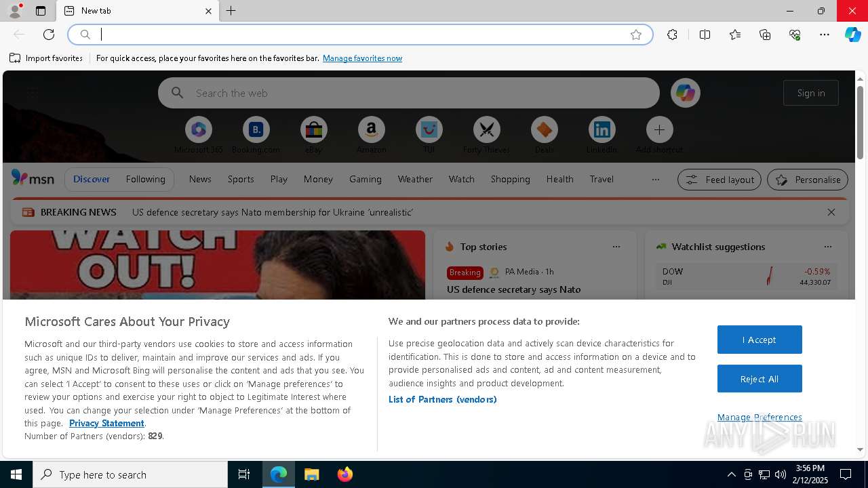The image size is (868, 488).
Task: Open Forty Thieves shortcut
Action: pyautogui.click(x=486, y=135)
